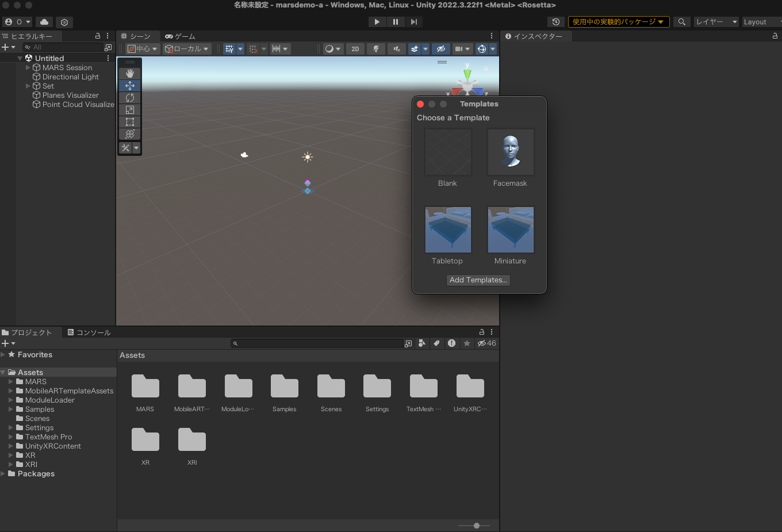Screen dimensions: 782x532
Task: Click the search by label icon in Project
Action: [437, 343]
